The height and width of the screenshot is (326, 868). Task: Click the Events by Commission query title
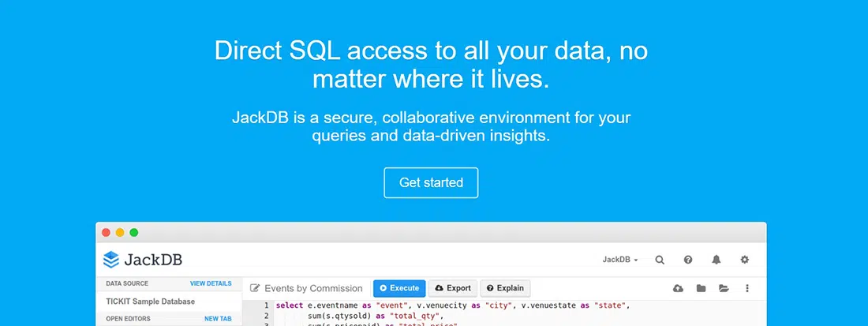[313, 288]
